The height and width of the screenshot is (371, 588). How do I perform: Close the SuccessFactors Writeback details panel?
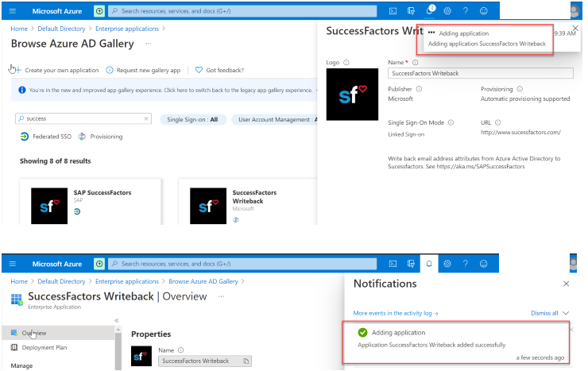click(x=575, y=28)
